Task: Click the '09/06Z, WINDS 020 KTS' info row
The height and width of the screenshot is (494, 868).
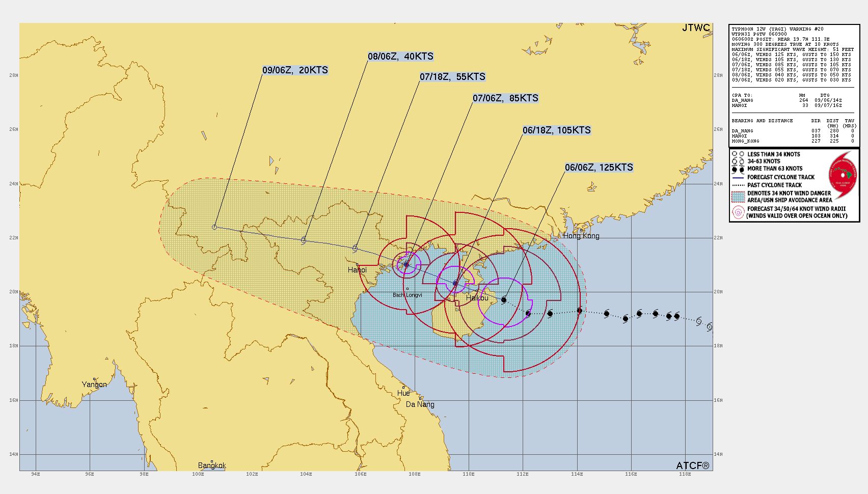Action: 791,80
